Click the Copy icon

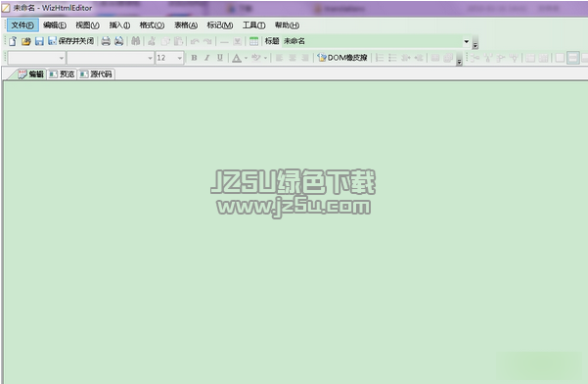coord(165,41)
